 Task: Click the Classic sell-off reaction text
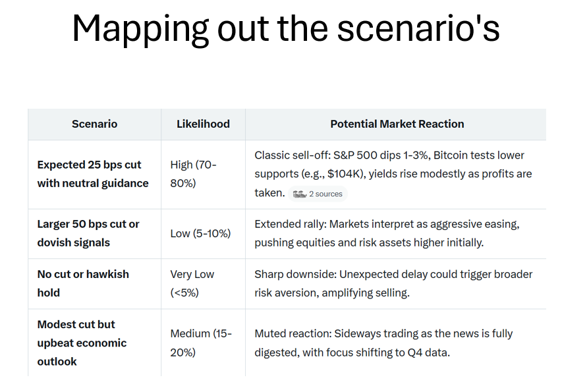pyautogui.click(x=393, y=174)
